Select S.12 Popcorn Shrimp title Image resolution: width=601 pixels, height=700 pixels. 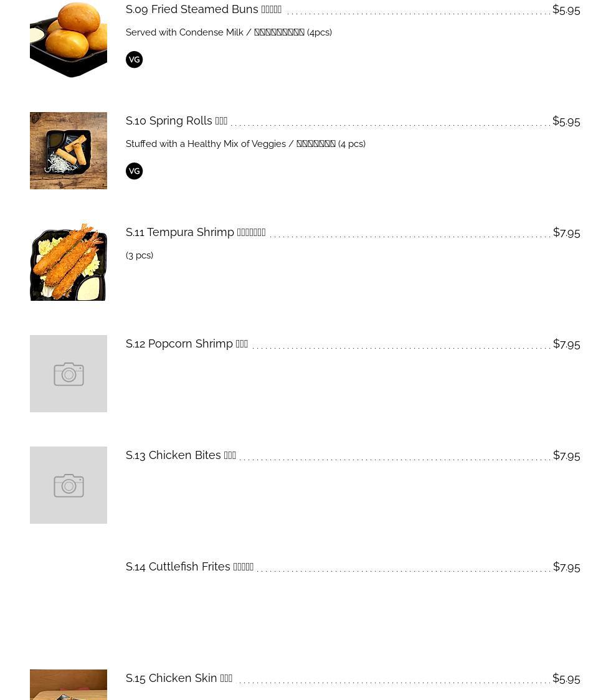187,344
